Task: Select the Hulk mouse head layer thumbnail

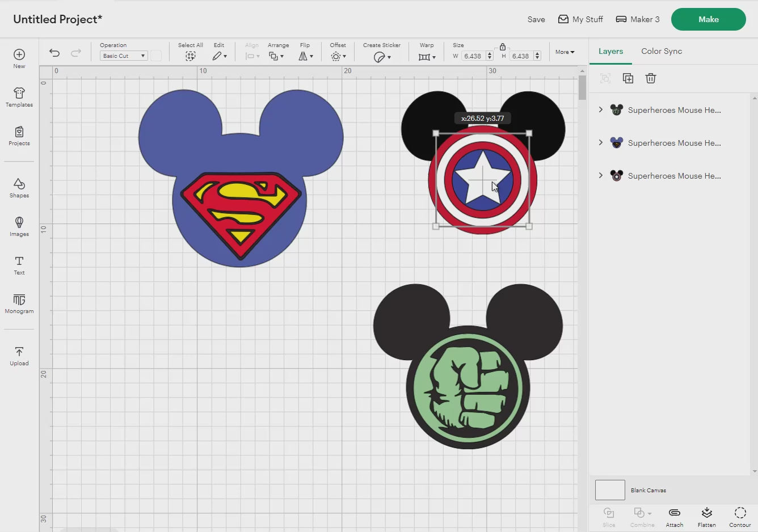Action: pyautogui.click(x=617, y=110)
